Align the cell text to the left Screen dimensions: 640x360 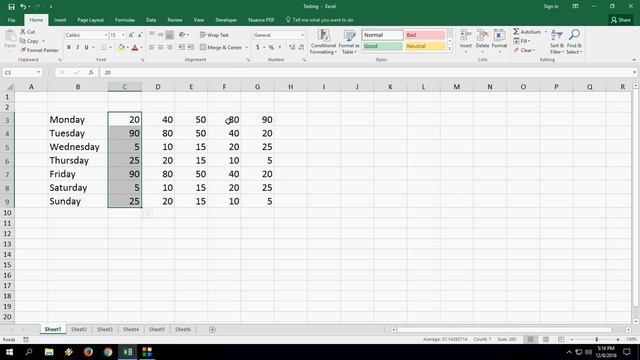click(x=151, y=47)
